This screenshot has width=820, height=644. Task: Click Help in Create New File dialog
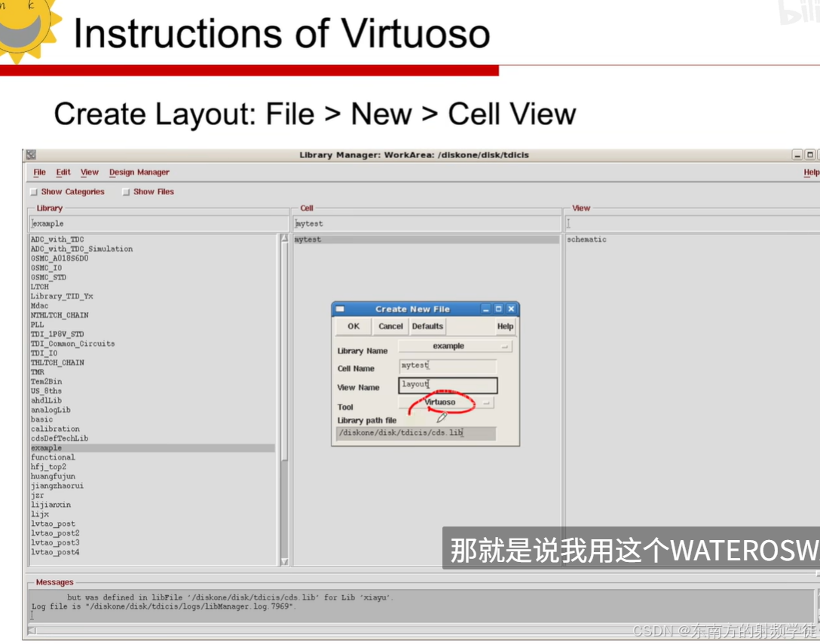[x=505, y=326]
